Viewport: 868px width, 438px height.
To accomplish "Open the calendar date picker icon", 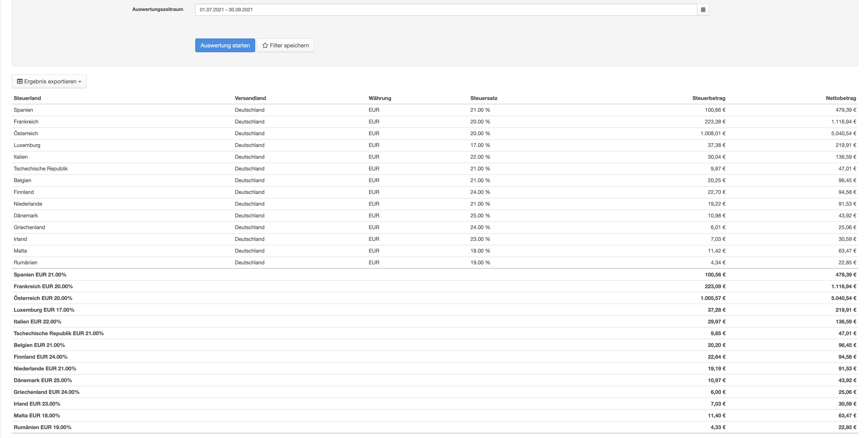I will 703,10.
